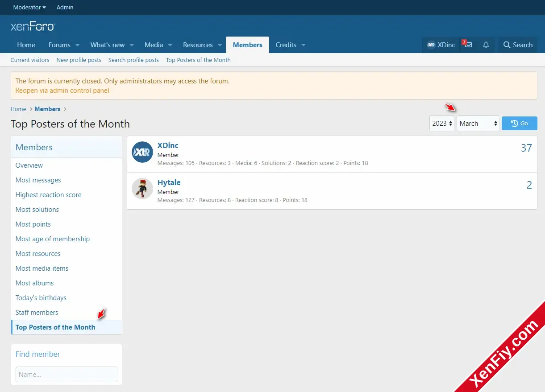Open the conversations inbox envelope icon

tap(467, 45)
